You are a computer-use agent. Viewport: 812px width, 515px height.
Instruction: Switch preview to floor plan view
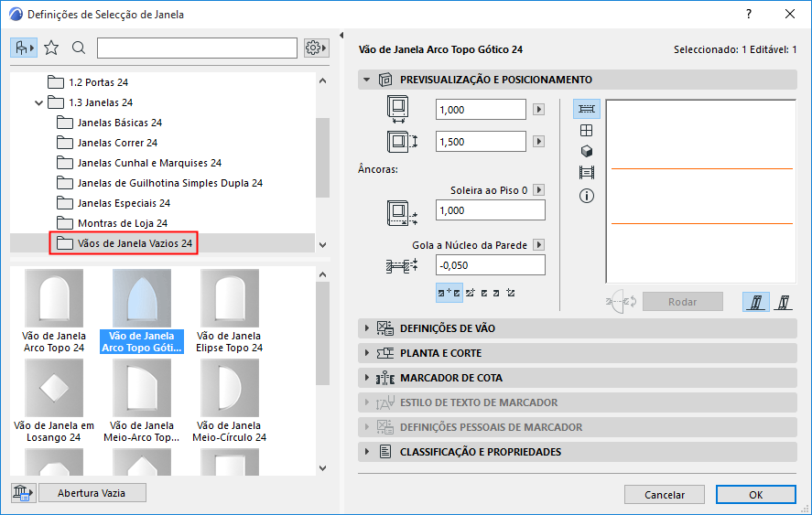(587, 109)
